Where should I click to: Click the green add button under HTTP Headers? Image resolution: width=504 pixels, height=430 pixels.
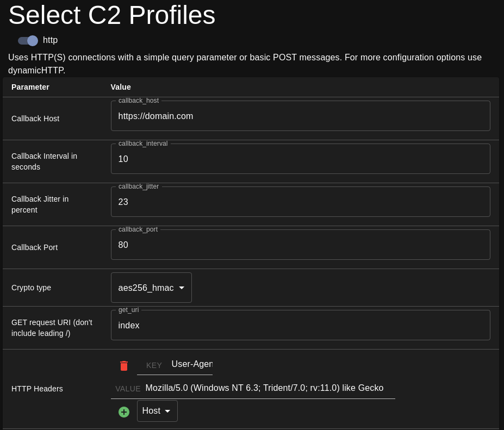[124, 412]
